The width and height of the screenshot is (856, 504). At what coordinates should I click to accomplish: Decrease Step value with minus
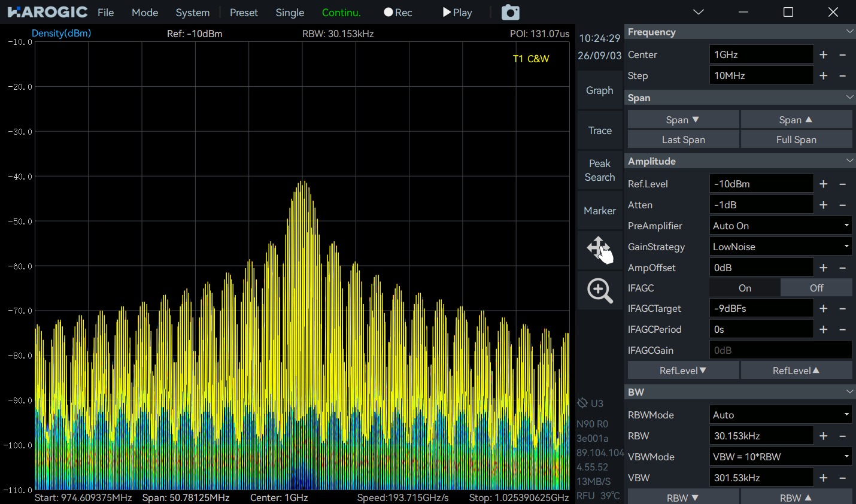pyautogui.click(x=842, y=75)
